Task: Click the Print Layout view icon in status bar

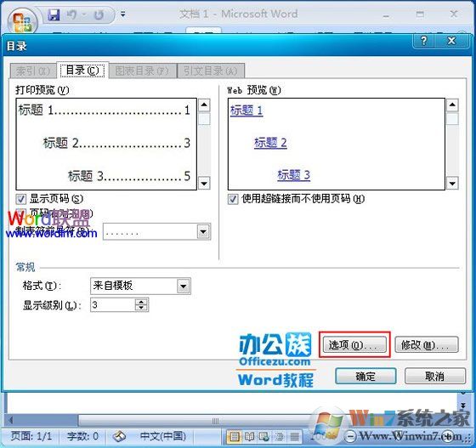Action: coord(234,436)
